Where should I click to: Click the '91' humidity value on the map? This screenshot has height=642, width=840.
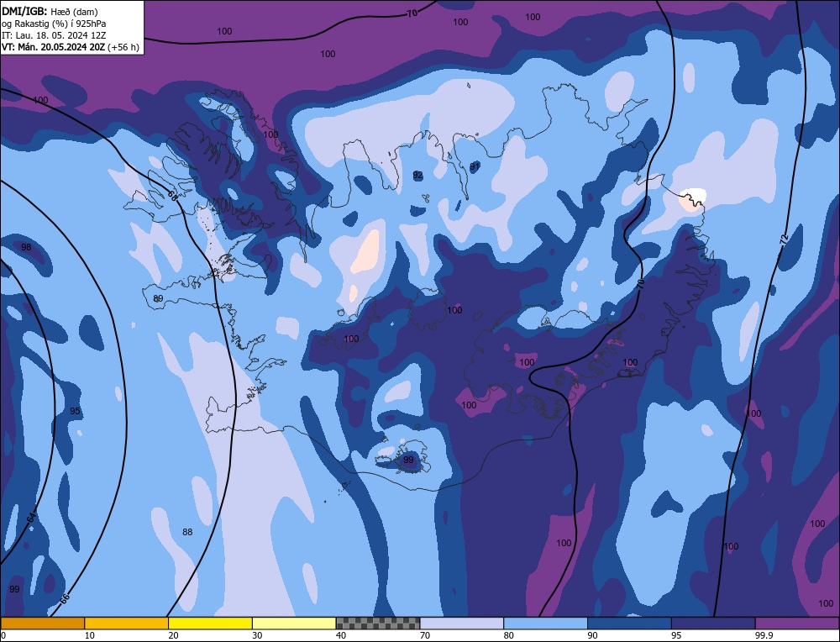475,166
